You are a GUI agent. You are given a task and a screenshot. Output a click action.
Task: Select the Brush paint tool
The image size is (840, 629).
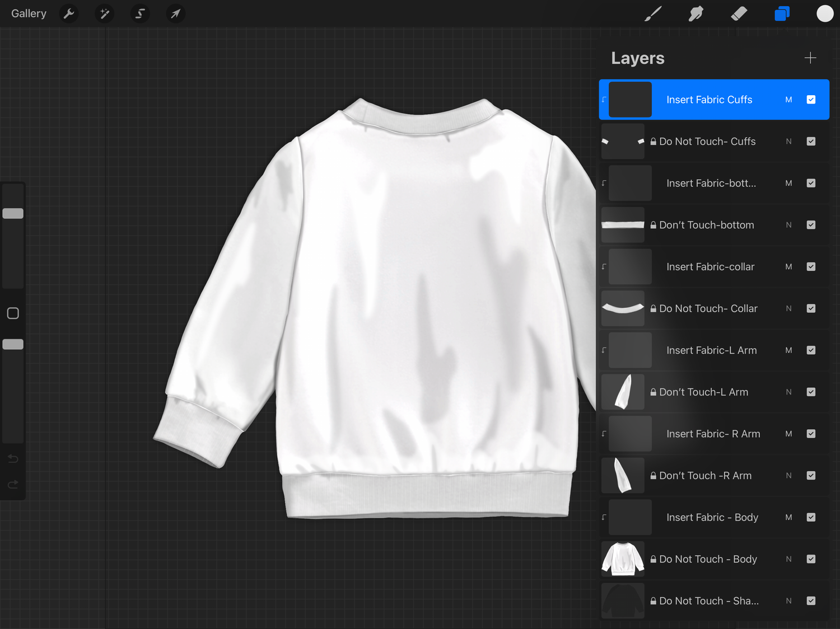(x=653, y=13)
